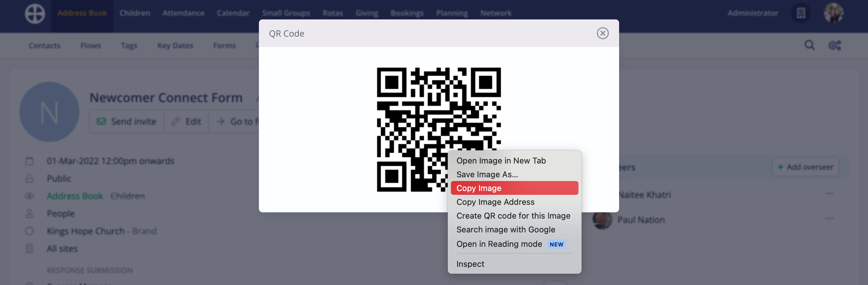Click the struck-through Children text

(128, 196)
